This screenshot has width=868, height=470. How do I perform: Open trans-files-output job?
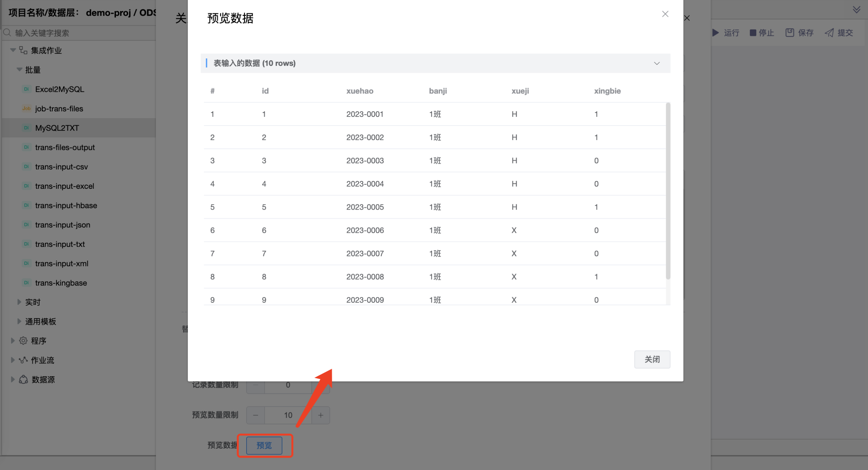click(x=65, y=147)
